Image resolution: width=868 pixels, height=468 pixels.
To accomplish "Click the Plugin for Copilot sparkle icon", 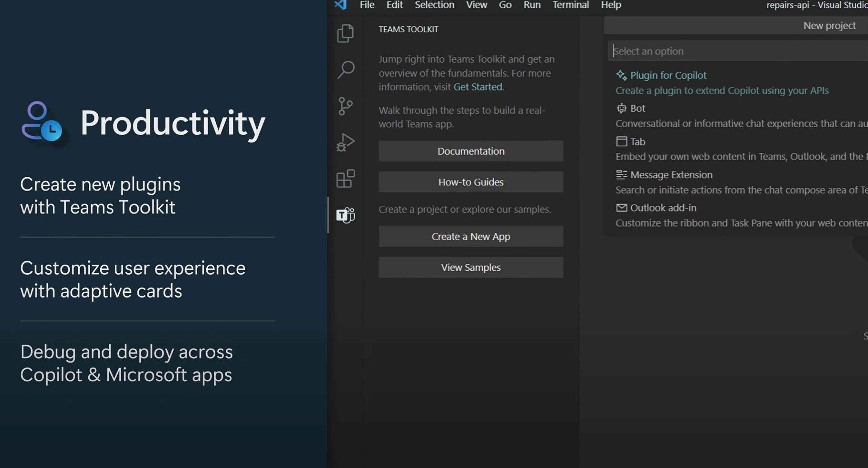I will point(621,75).
